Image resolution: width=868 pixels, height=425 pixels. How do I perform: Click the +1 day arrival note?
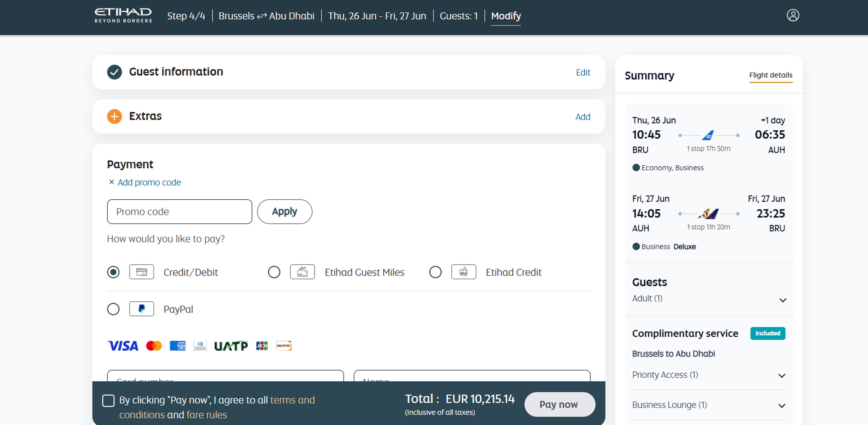(773, 120)
